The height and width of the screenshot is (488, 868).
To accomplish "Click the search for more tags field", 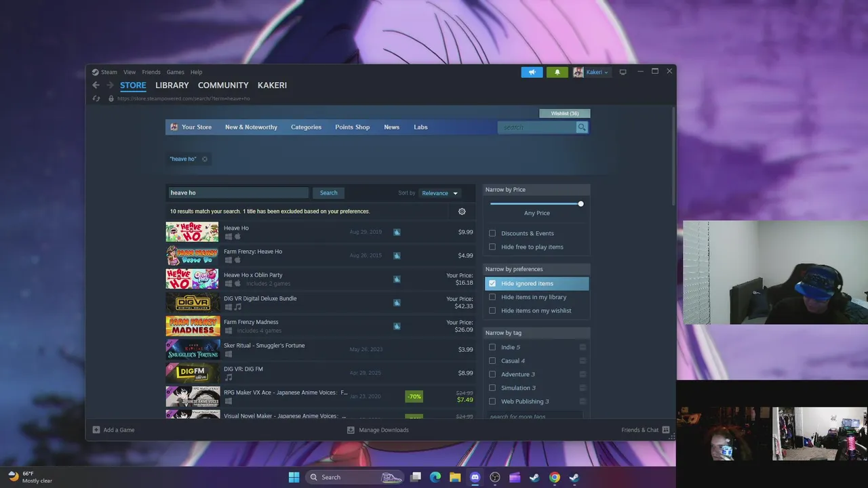I will pyautogui.click(x=534, y=415).
